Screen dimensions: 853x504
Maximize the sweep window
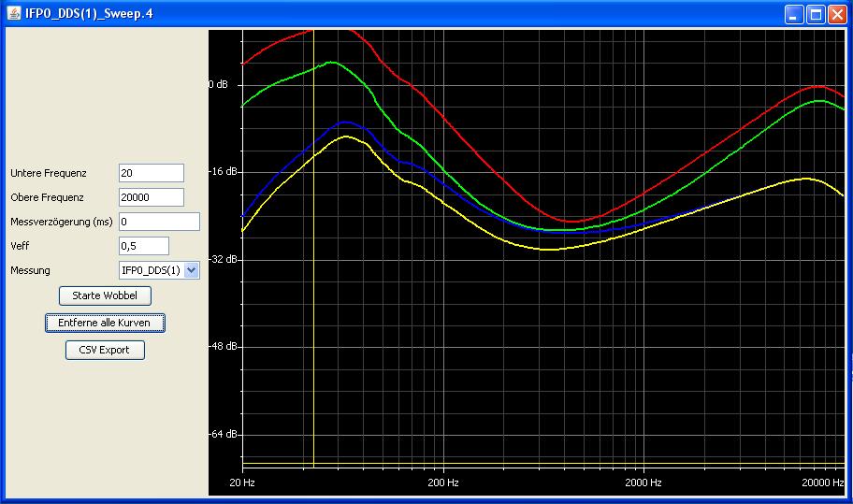(816, 14)
